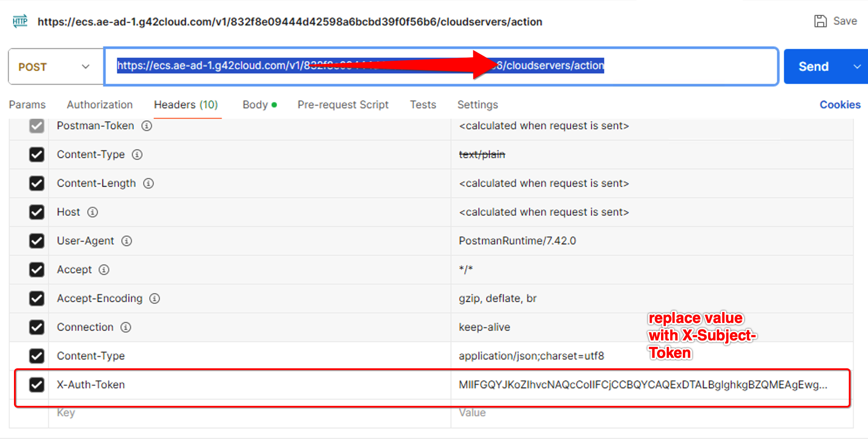The width and height of the screenshot is (868, 439).
Task: Click the Connection key name
Action: coord(85,327)
